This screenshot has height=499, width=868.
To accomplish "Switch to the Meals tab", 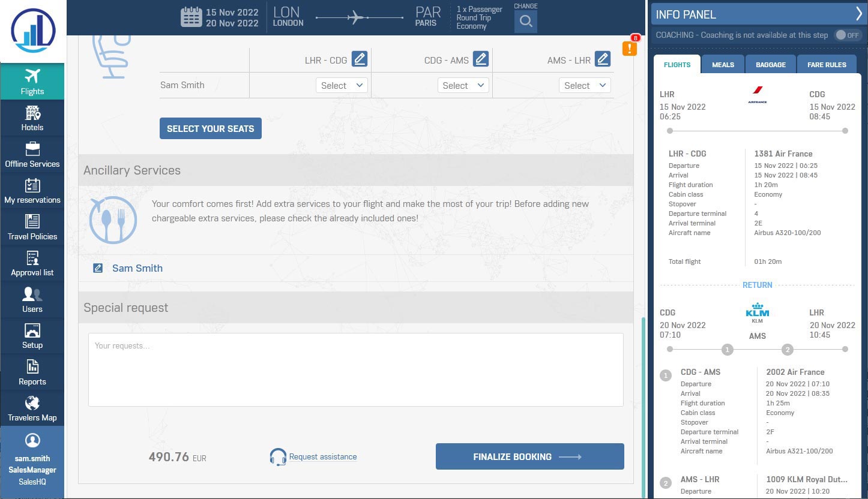I will coord(723,65).
